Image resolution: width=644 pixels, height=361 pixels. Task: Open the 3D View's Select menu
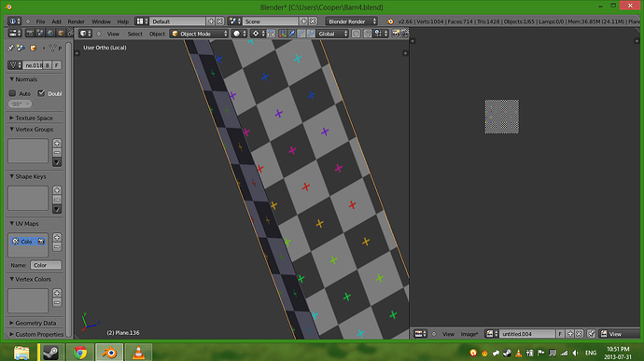(x=134, y=34)
